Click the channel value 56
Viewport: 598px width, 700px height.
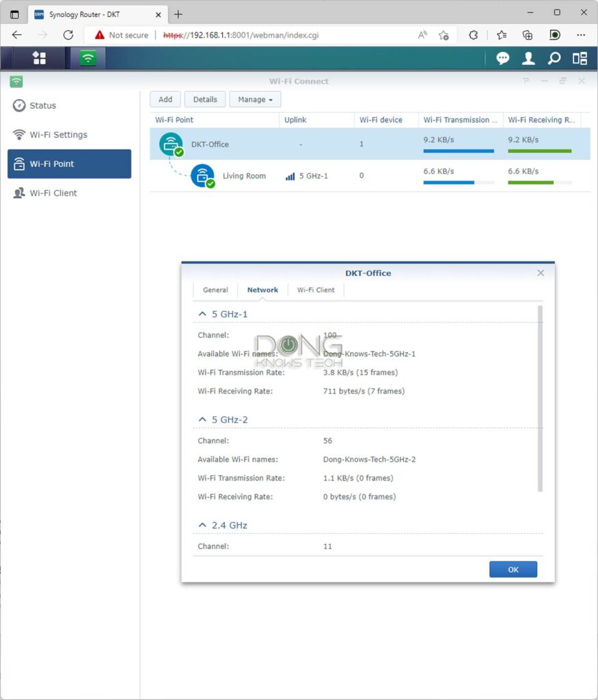327,441
